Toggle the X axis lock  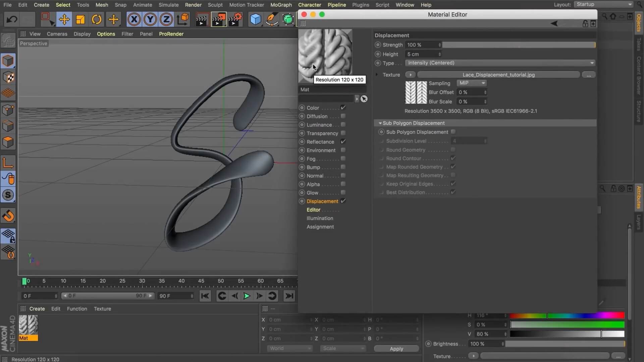click(x=134, y=19)
